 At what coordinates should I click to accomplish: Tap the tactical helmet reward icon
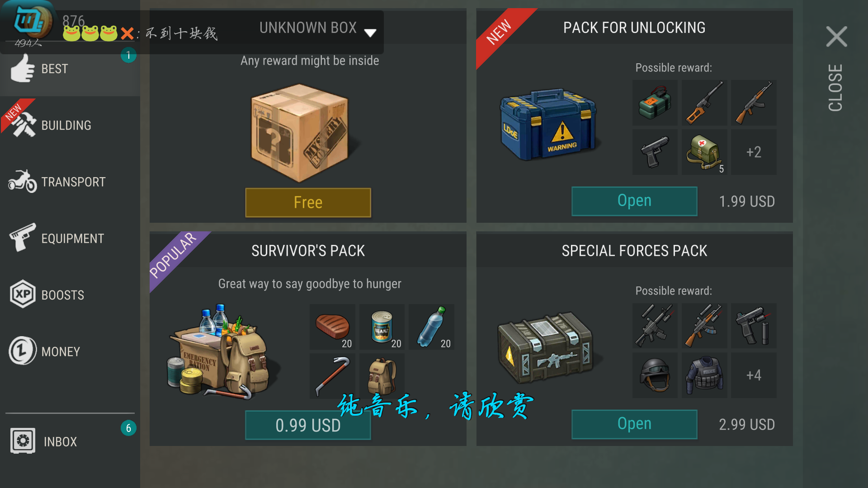[655, 375]
